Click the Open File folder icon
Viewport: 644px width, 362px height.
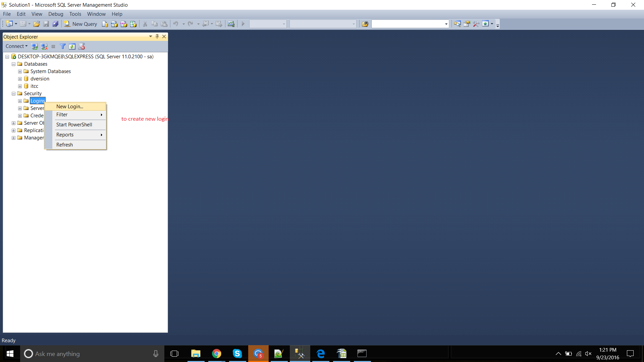click(x=37, y=24)
